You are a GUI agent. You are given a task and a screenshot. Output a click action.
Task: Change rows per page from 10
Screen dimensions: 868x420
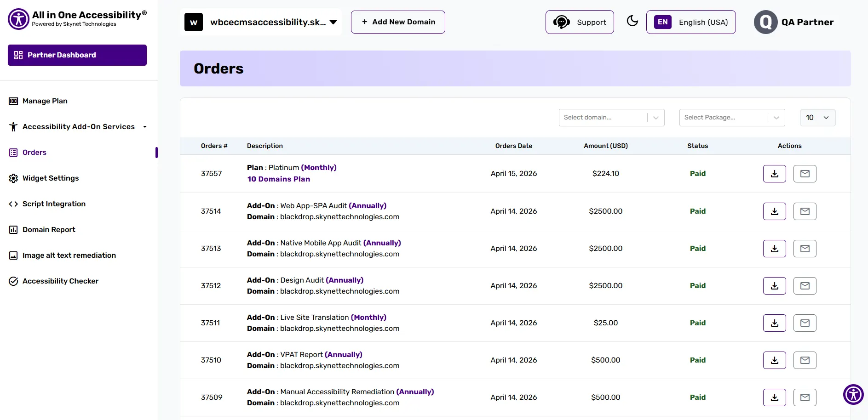point(817,118)
